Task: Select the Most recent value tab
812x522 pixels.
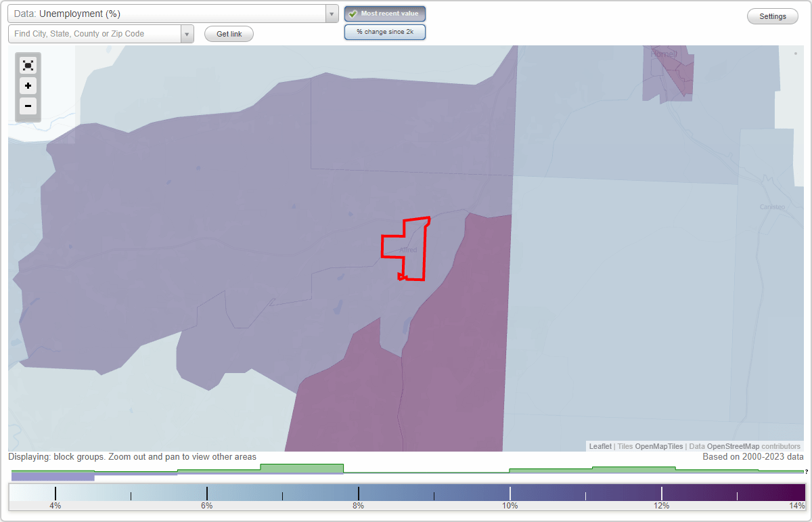Action: pos(385,13)
